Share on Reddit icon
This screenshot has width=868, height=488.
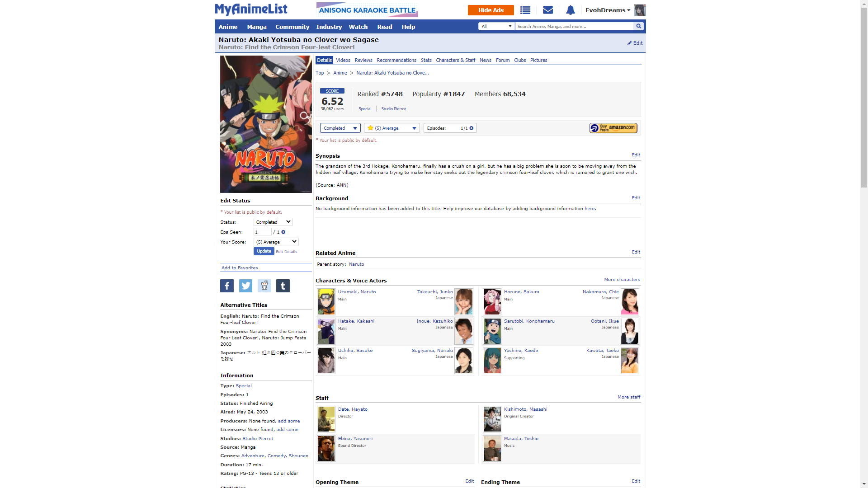[x=264, y=286]
